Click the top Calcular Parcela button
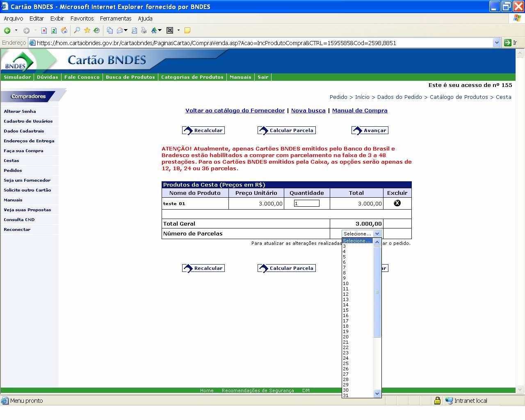Viewport: 525px width, 420px height. 287,130
